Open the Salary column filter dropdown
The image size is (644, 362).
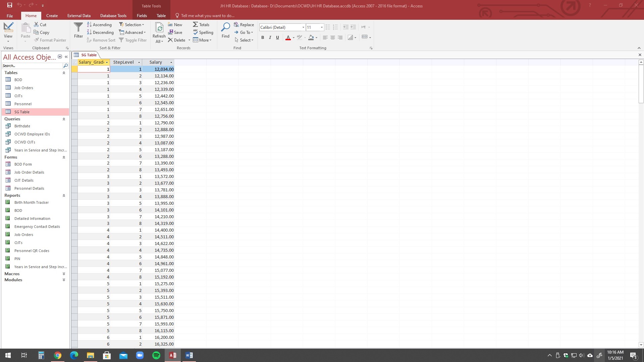(171, 62)
